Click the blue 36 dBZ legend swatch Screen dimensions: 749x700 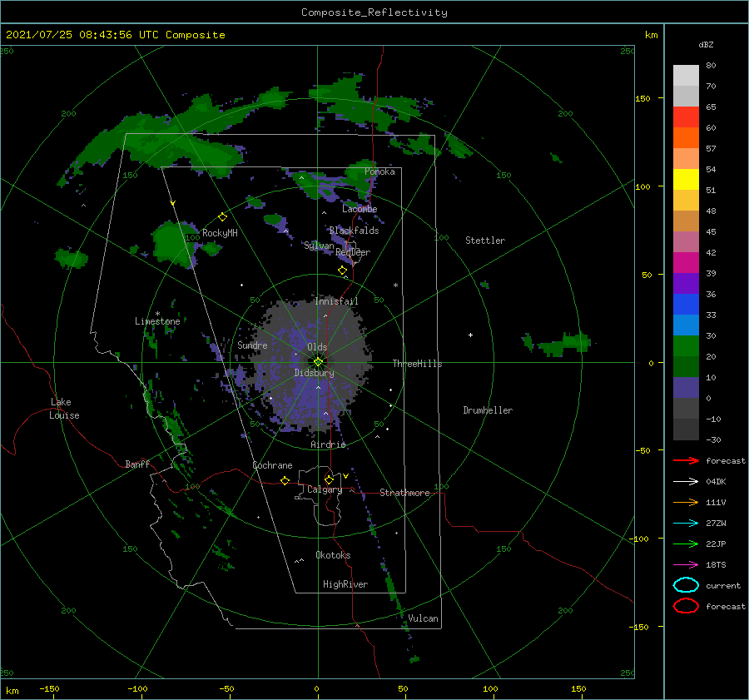point(686,304)
